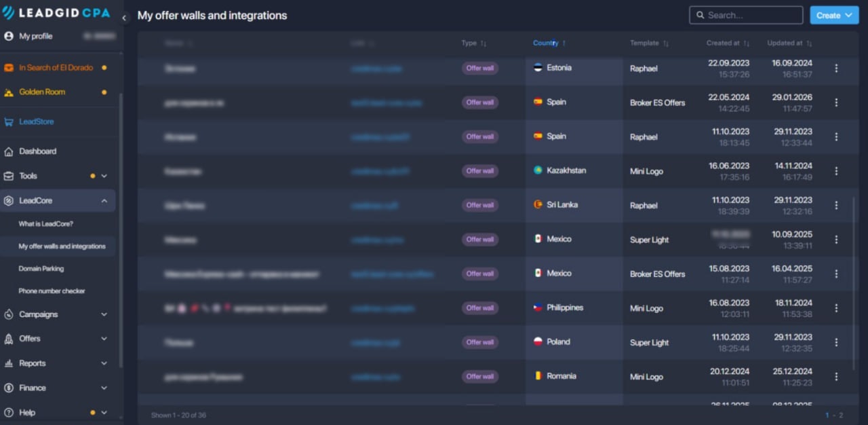Sort by Type column
The height and width of the screenshot is (425, 868).
[474, 43]
